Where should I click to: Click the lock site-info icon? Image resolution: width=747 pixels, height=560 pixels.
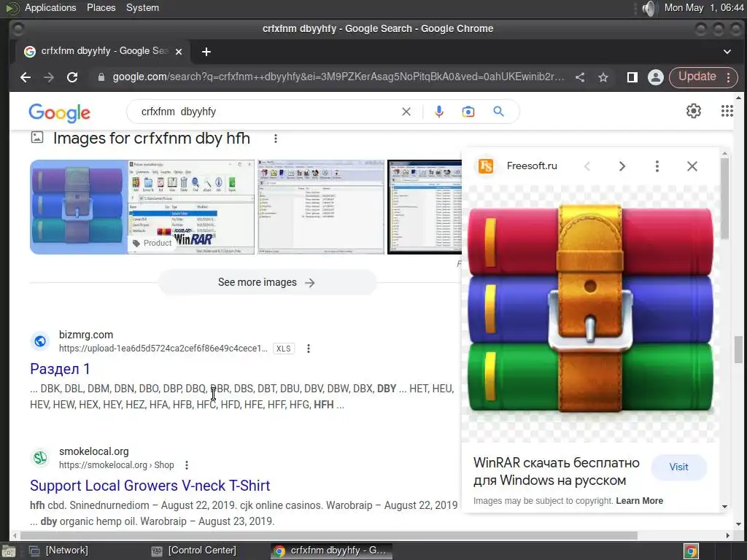101,77
